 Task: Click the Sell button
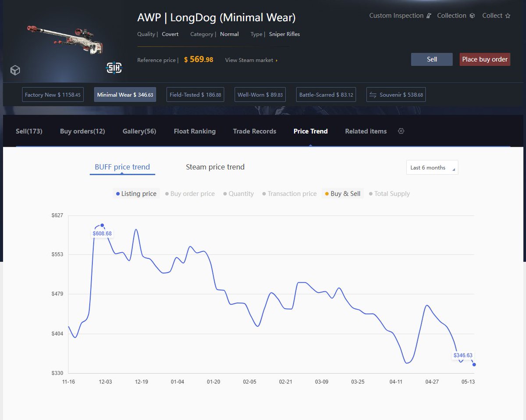pyautogui.click(x=432, y=59)
